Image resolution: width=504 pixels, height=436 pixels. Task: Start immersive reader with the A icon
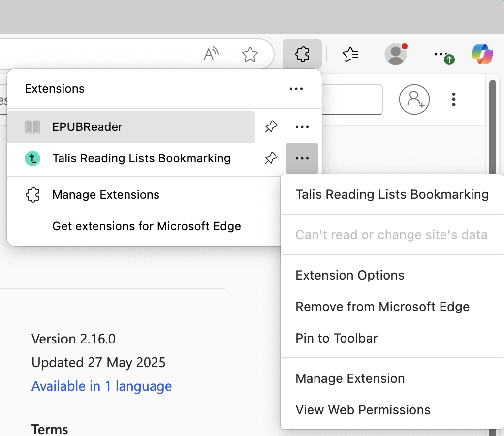pos(211,54)
